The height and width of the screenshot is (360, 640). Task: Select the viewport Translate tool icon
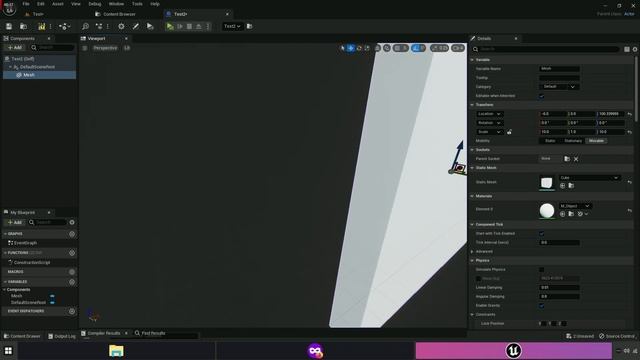coord(351,48)
